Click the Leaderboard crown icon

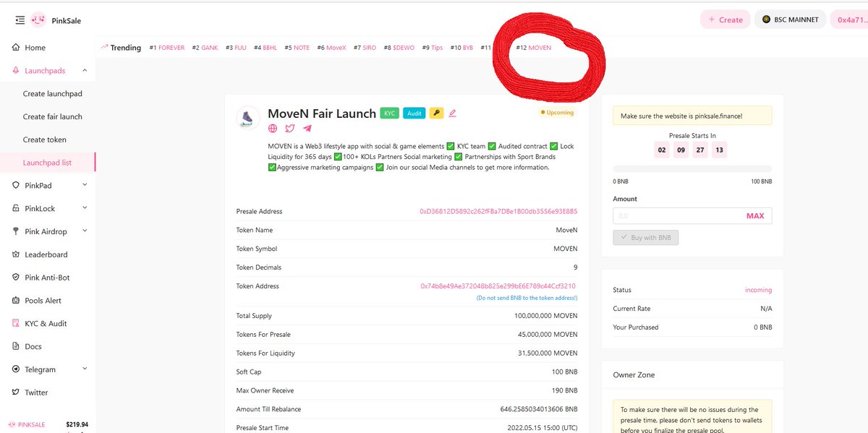[x=17, y=254]
